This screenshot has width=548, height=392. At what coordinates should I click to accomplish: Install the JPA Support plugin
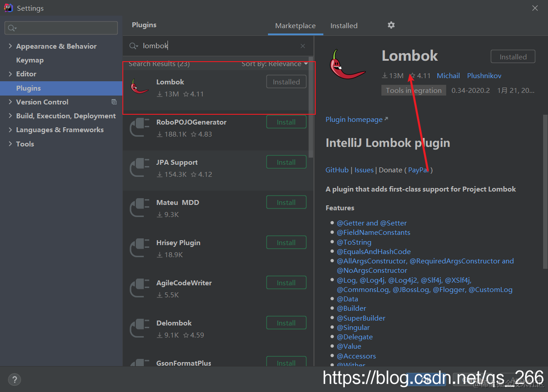click(286, 162)
